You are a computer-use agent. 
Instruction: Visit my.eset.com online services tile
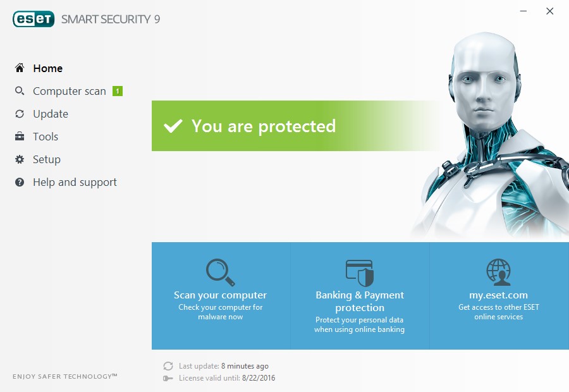(x=499, y=296)
